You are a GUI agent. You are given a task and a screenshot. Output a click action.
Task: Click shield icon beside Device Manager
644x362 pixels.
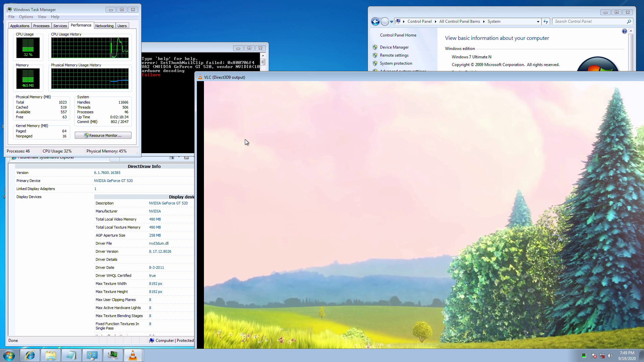[x=375, y=47]
